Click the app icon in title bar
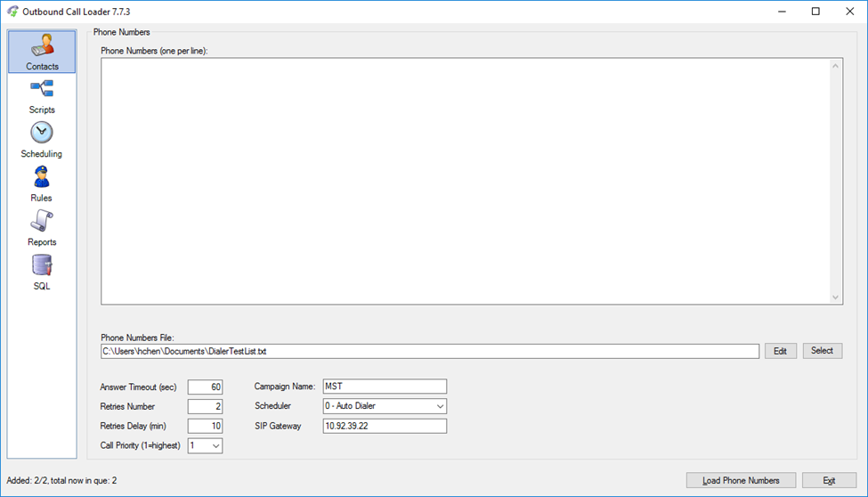Image resolution: width=868 pixels, height=497 pixels. point(12,12)
